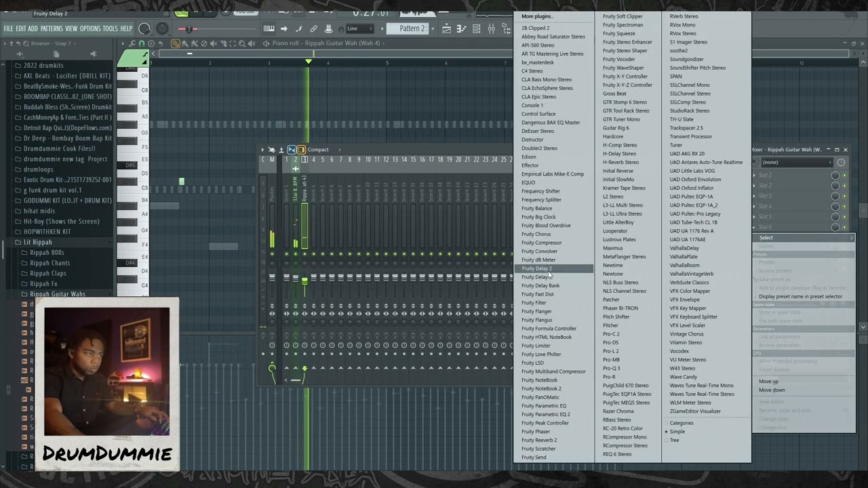Select the zoom tool in the piano roll toolbar
This screenshot has width=868, height=488.
[241, 43]
